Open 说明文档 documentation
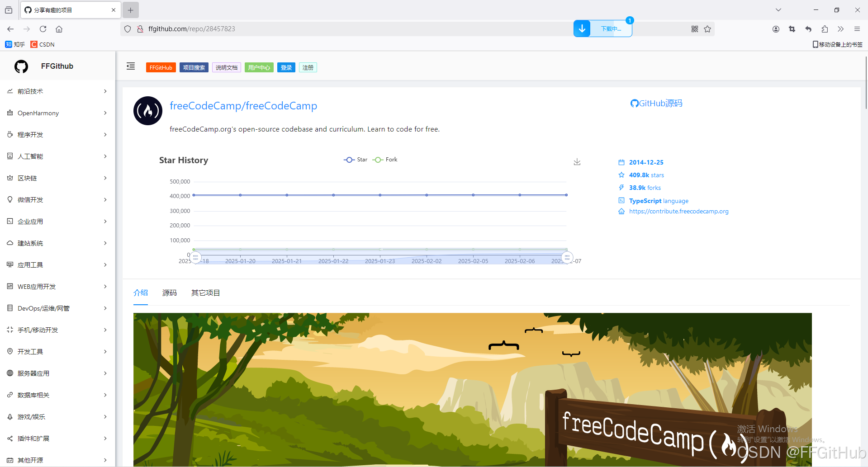This screenshot has height=467, width=868. [x=227, y=67]
